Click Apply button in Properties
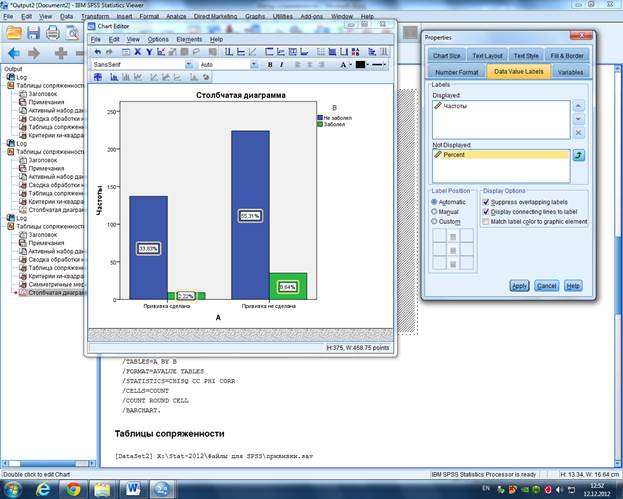This screenshot has width=623, height=499. coord(519,286)
